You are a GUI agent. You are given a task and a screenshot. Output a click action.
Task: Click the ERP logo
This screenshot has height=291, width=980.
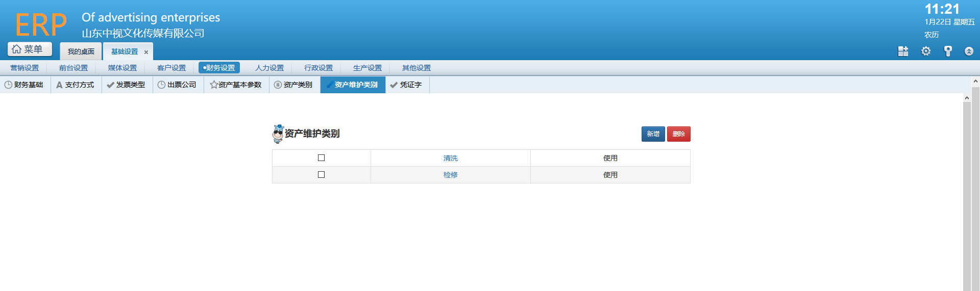[x=41, y=24]
